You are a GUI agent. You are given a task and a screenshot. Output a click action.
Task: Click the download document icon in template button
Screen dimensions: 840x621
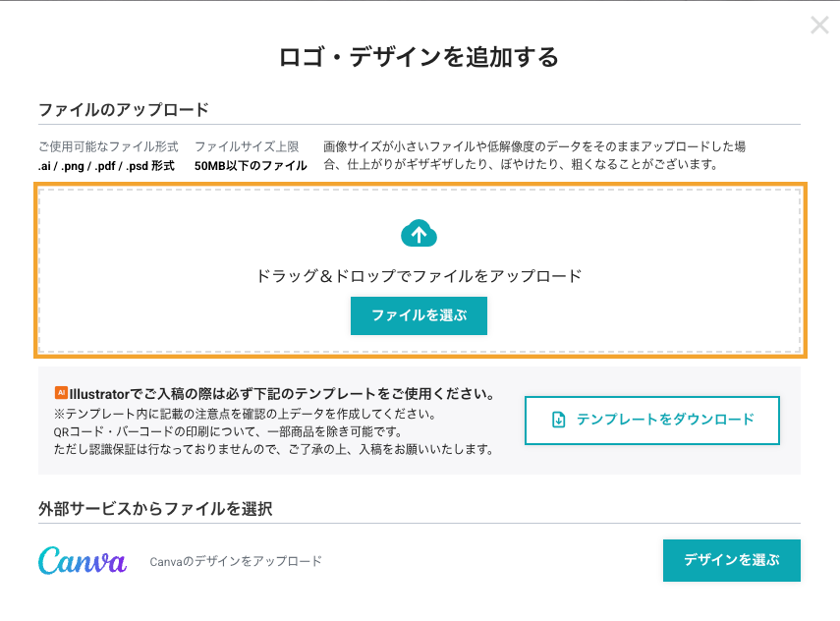click(x=558, y=420)
